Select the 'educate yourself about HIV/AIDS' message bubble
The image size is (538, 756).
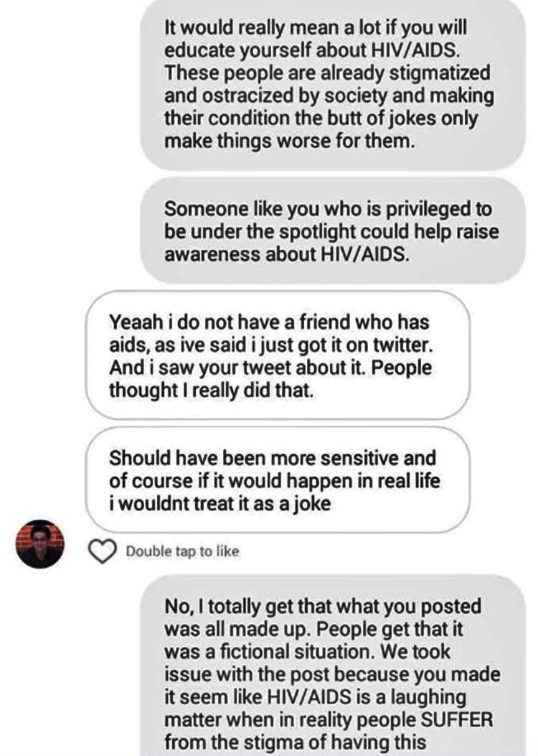334,84
